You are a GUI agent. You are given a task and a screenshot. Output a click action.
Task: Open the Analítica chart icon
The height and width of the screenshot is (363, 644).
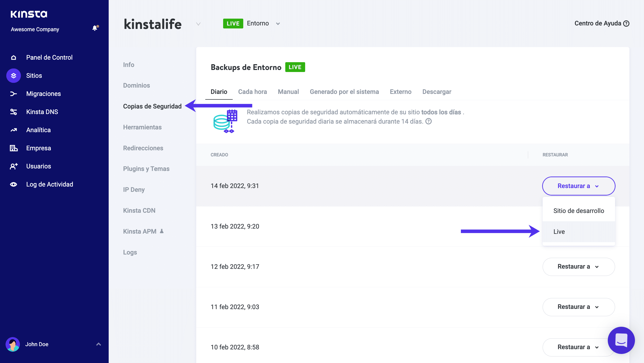point(14,130)
